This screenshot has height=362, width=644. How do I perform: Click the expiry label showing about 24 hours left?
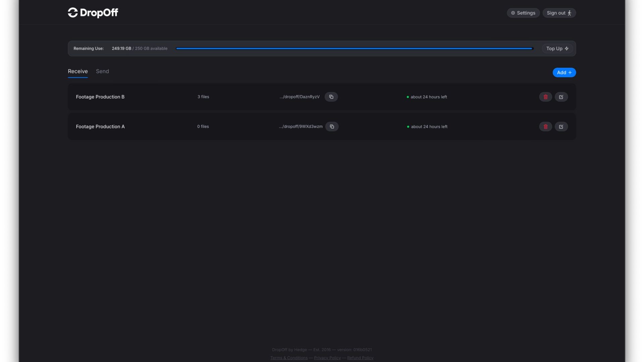pyautogui.click(x=429, y=97)
